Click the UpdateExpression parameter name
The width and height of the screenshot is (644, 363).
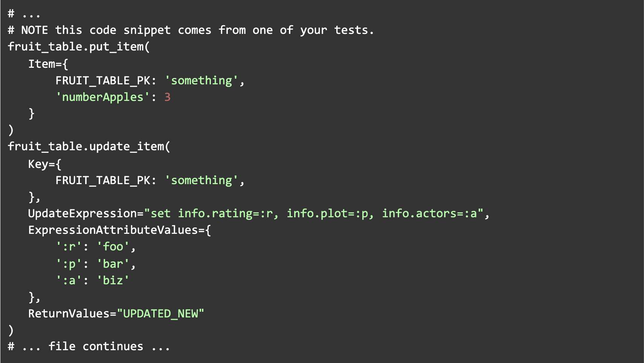coord(82,214)
